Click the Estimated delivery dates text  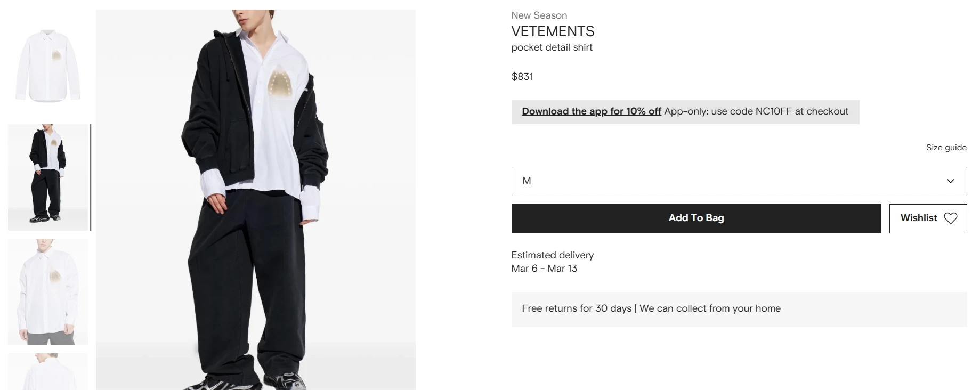click(x=544, y=269)
